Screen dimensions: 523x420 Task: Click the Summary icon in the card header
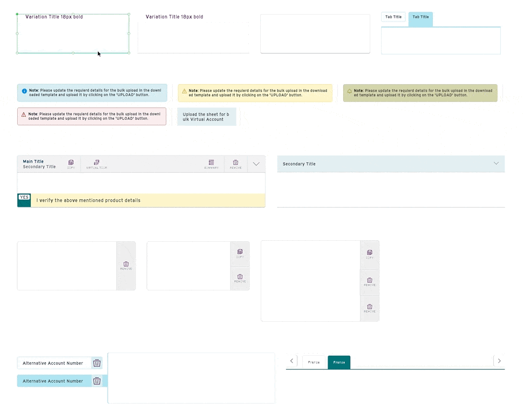211,164
